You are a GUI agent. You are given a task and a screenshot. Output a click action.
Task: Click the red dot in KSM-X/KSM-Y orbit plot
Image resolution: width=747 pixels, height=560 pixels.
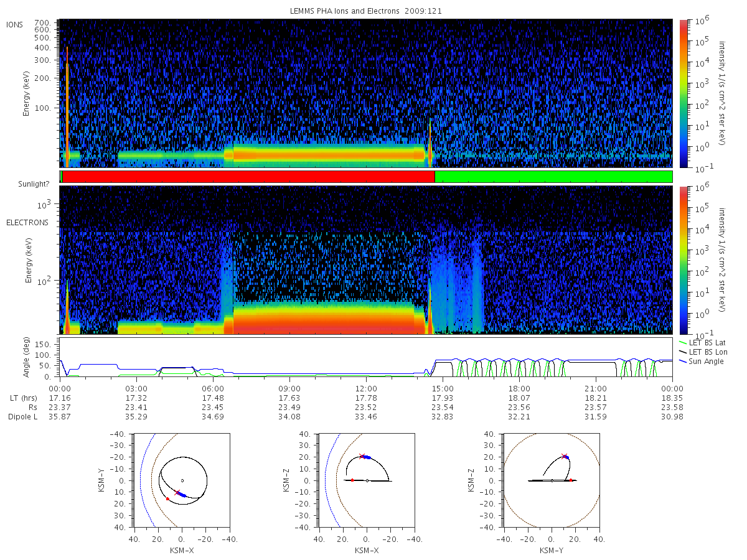click(167, 499)
